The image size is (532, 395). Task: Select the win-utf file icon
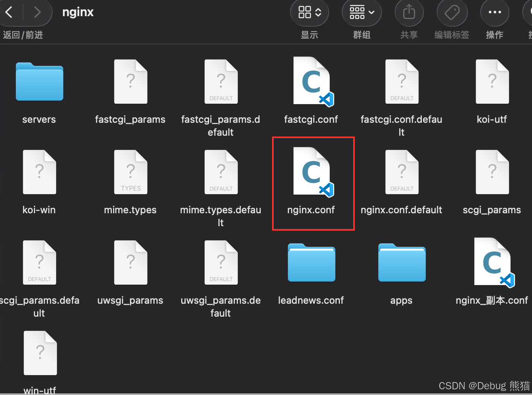coord(40,353)
